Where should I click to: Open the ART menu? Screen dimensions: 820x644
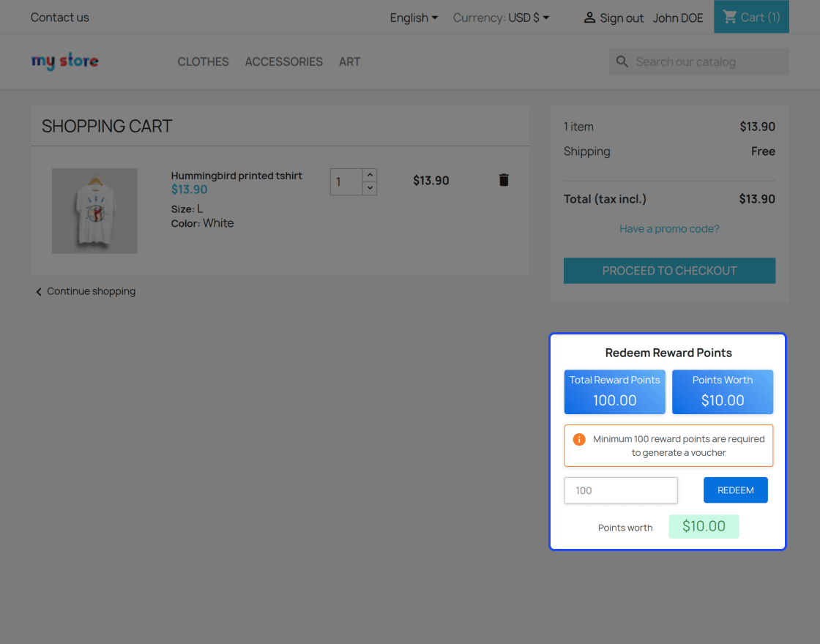pos(349,61)
